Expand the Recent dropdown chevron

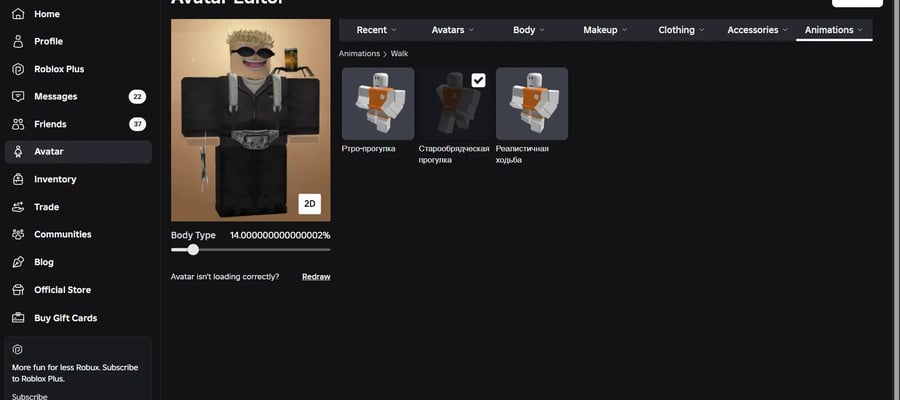tap(394, 30)
